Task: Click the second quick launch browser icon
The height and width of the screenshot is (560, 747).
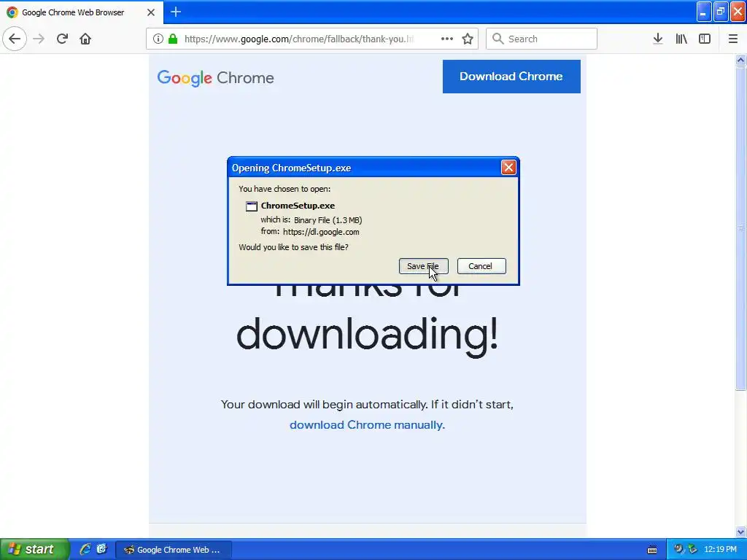Action: tap(101, 549)
